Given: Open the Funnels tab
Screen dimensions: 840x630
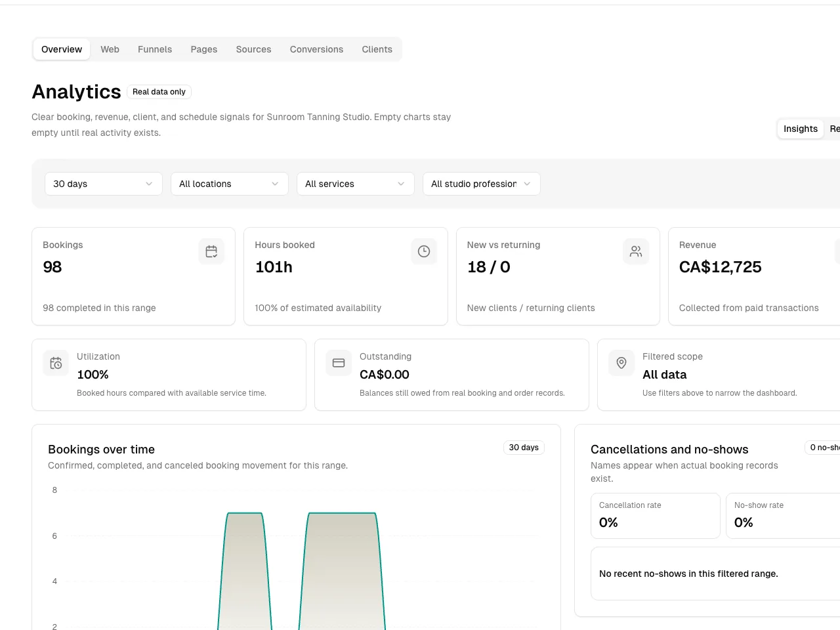Looking at the screenshot, I should click(155, 49).
